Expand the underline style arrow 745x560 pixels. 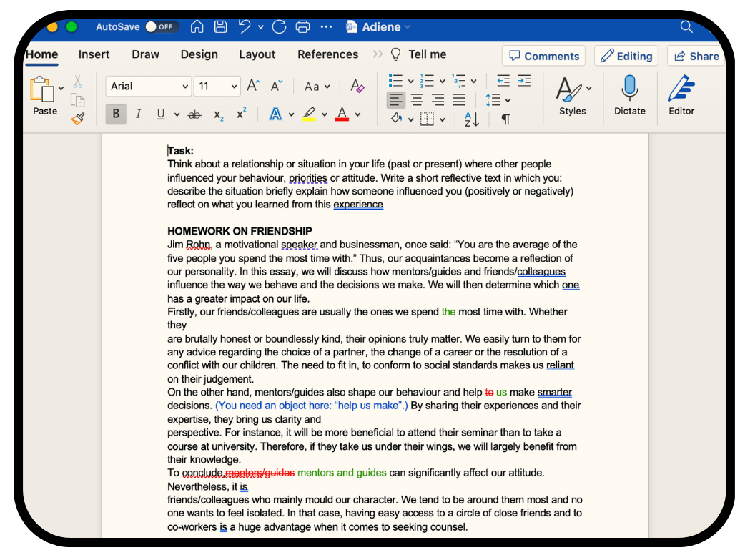click(x=177, y=114)
